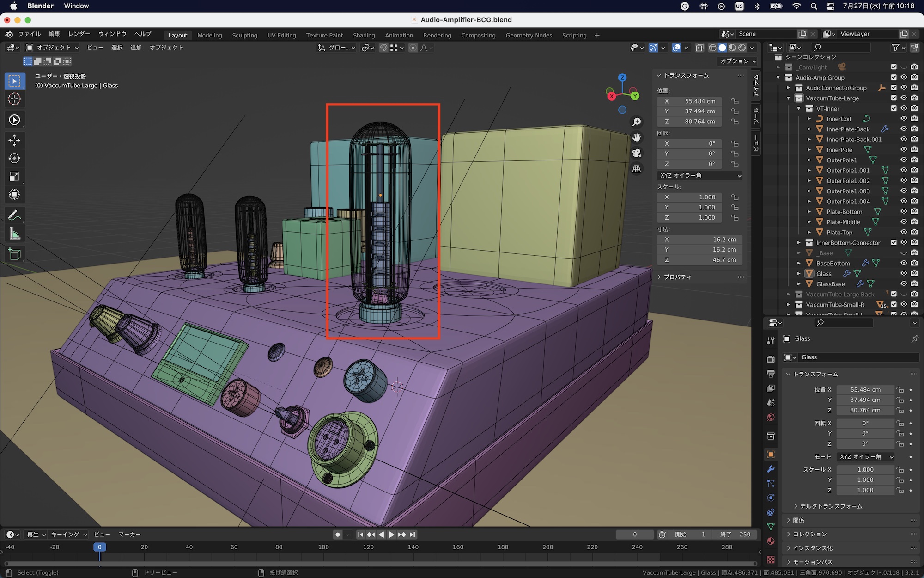The height and width of the screenshot is (578, 924).
Task: Uncheck VaccumTube-Large collection exclude checkbox
Action: pos(894,98)
